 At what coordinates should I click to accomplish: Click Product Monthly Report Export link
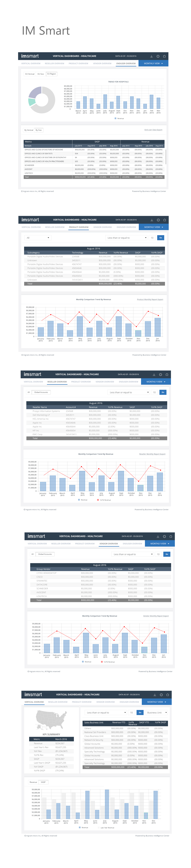point(150,299)
